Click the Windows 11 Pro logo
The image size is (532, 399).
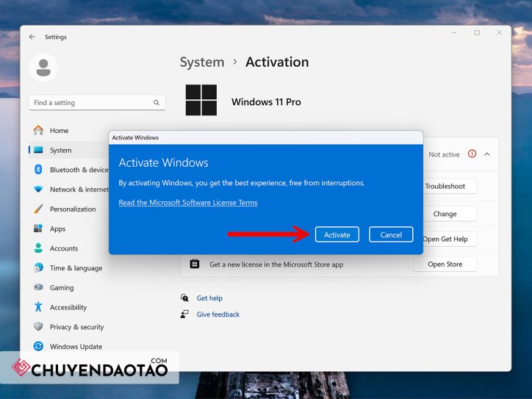click(201, 100)
